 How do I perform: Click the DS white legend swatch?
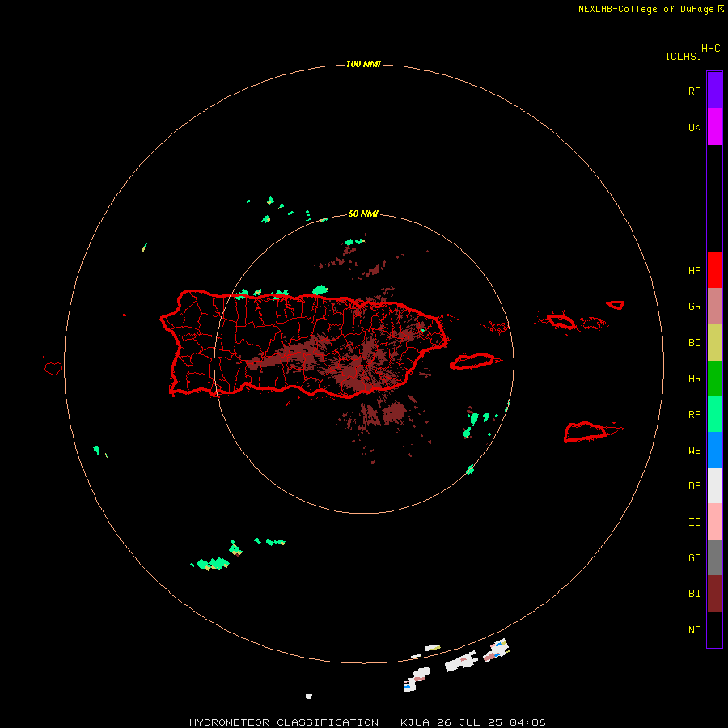(714, 485)
